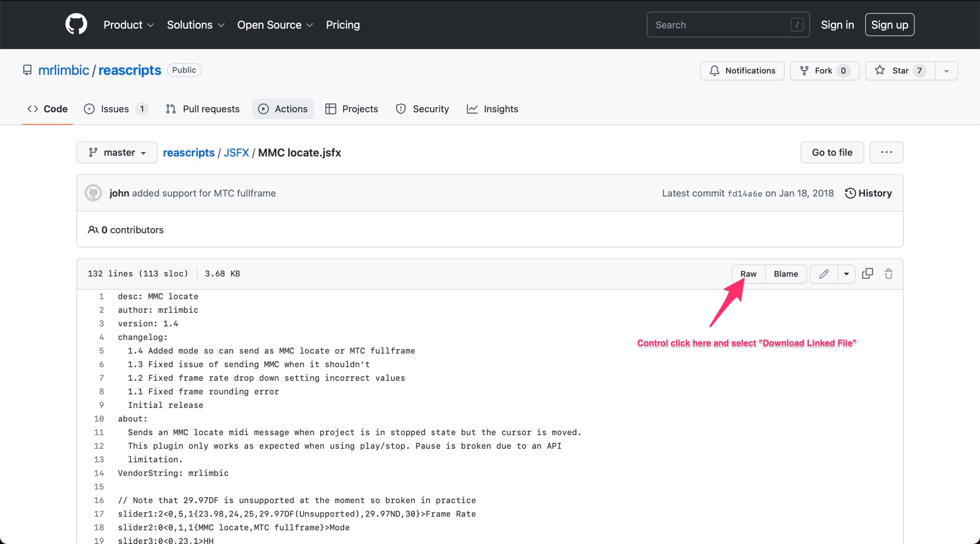Open the JSFX folder breadcrumb link

(x=236, y=153)
